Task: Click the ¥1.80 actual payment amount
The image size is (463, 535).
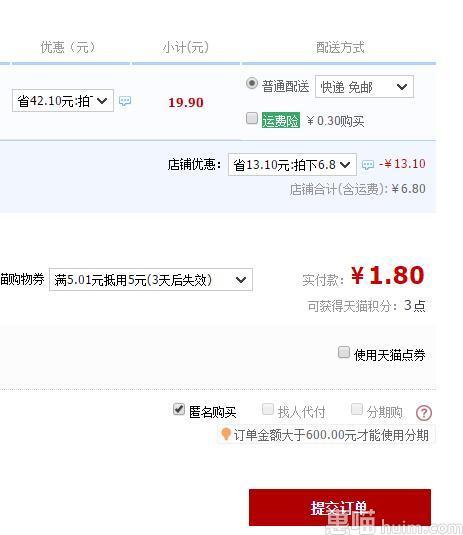Action: click(x=388, y=275)
